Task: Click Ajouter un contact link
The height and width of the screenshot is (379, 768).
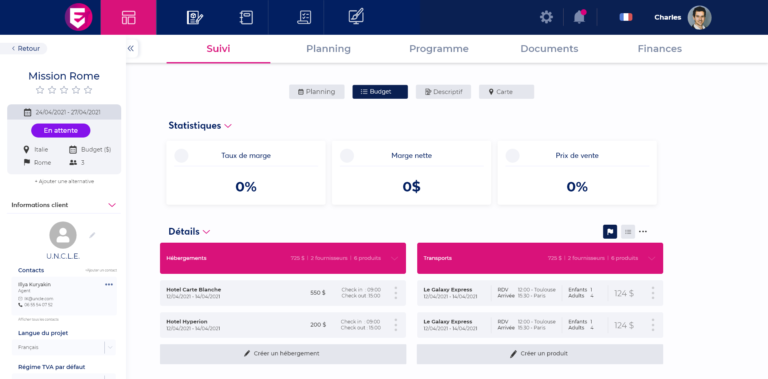Action: [x=101, y=270]
